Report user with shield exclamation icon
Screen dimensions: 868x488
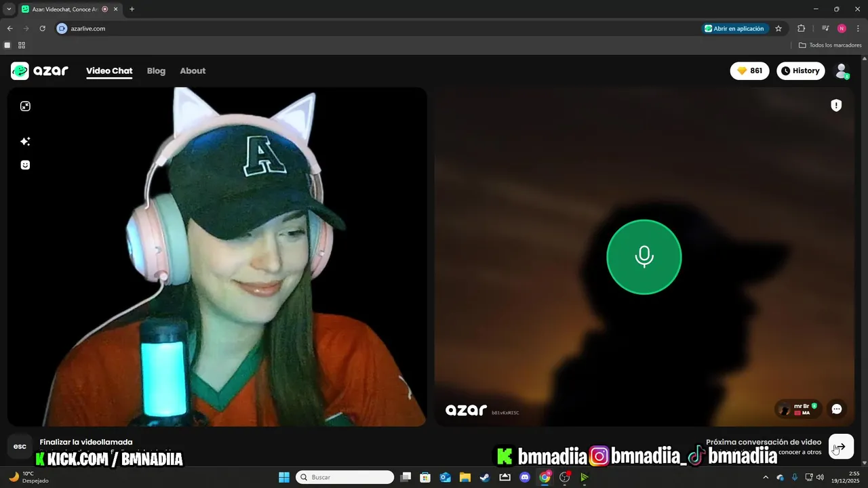[836, 105]
